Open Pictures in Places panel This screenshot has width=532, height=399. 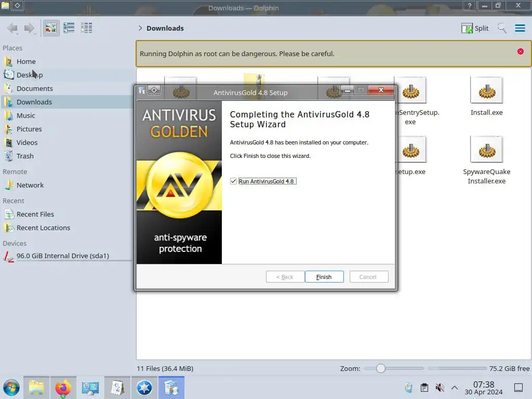coord(66,129)
